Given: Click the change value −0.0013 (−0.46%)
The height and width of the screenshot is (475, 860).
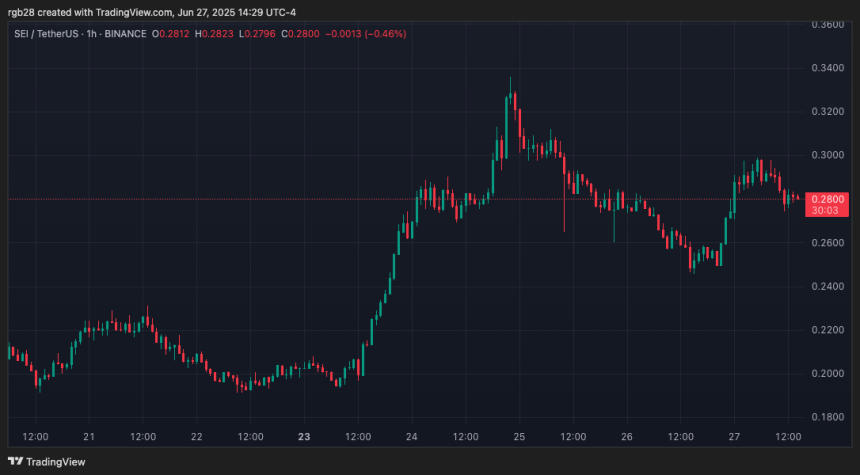Looking at the screenshot, I should click(366, 33).
